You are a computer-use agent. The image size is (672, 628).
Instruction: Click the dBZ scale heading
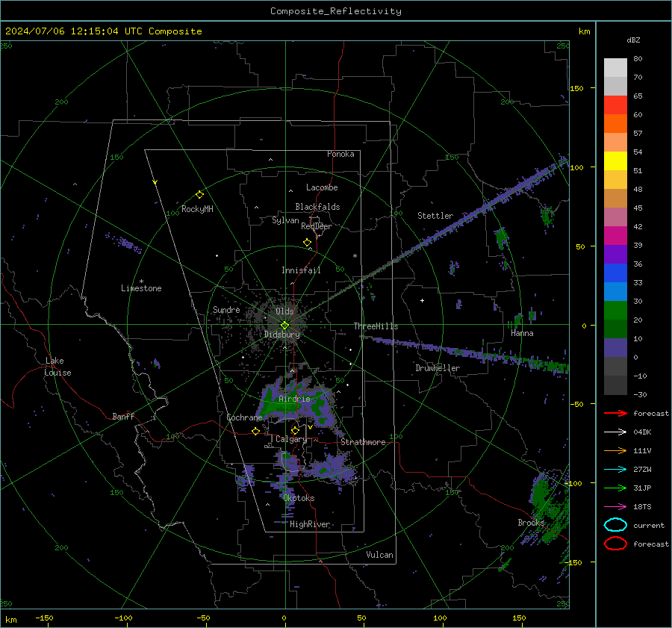633,40
